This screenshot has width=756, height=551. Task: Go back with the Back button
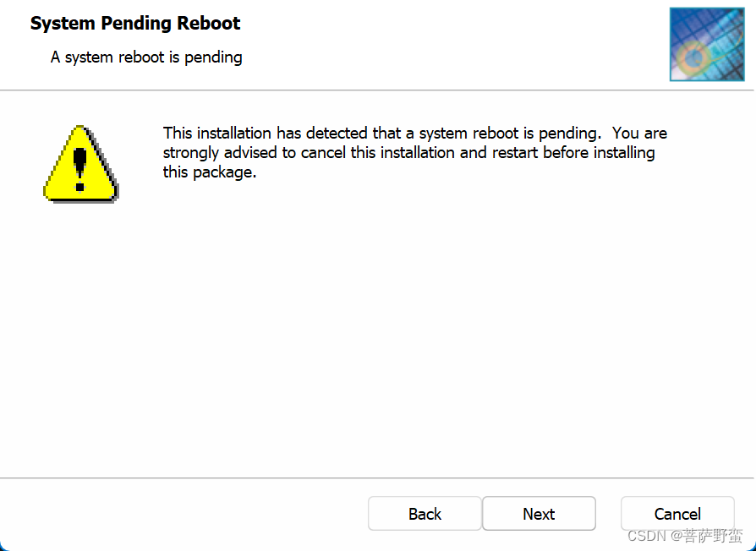click(425, 514)
